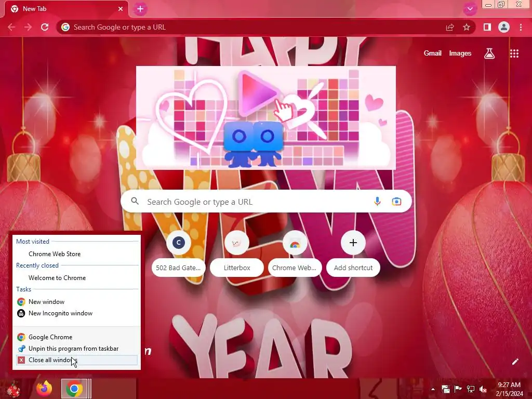The height and width of the screenshot is (399, 532).
Task: Choose New Incognito window in jump list
Action: tap(77, 313)
